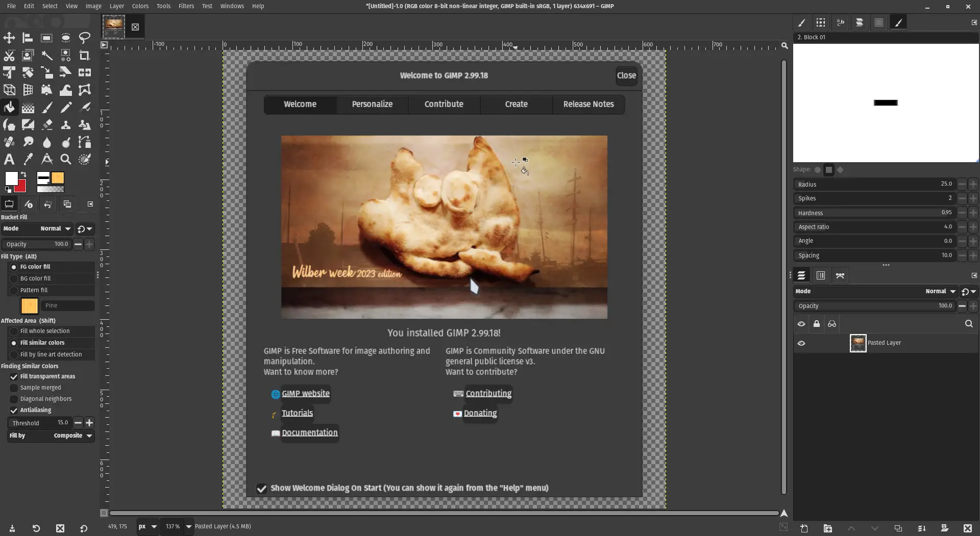
Task: Enable Sample merged option
Action: point(13,388)
